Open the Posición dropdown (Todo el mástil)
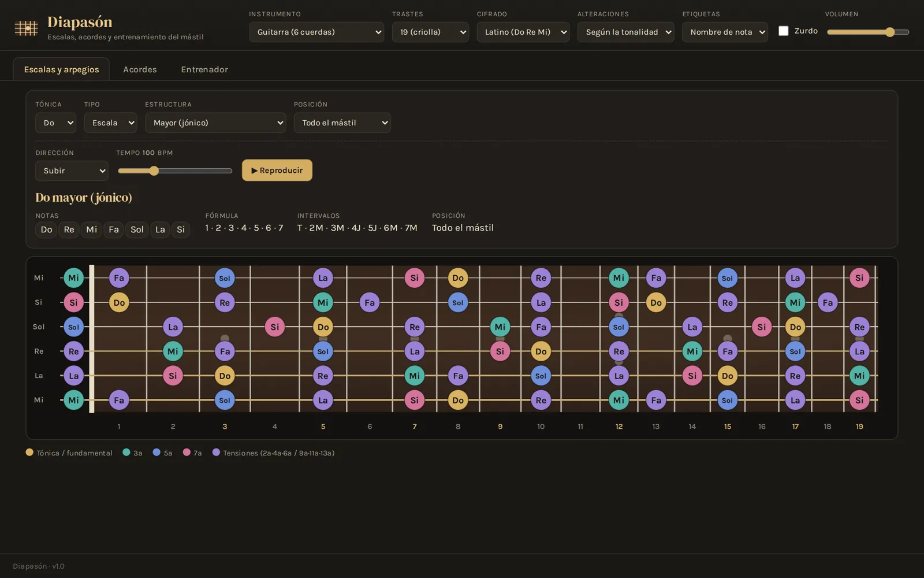 point(342,123)
